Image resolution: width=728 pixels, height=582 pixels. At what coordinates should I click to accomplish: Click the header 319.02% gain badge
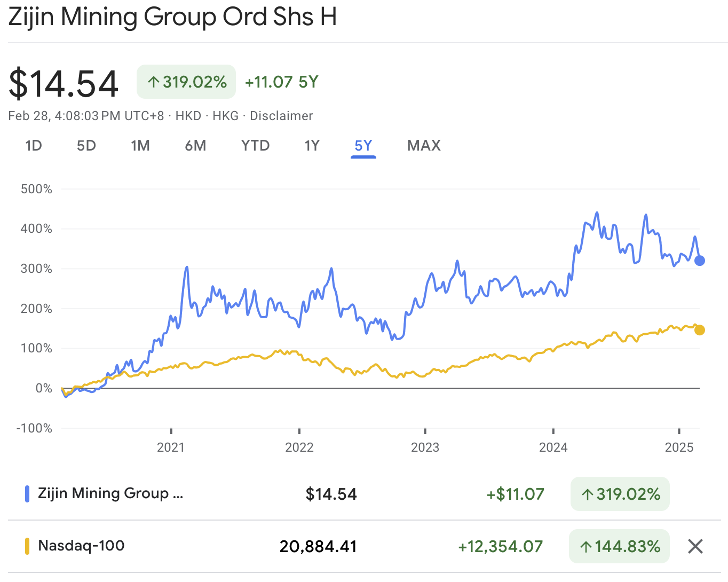click(x=186, y=82)
